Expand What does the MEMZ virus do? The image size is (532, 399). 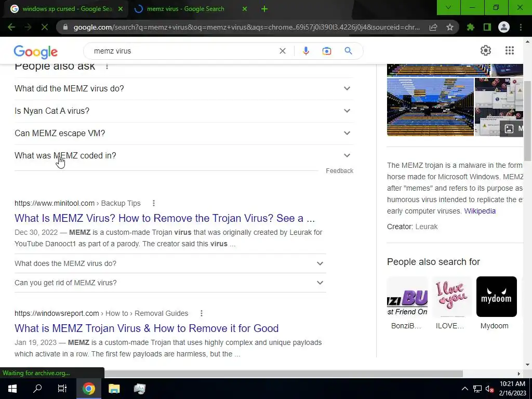[170, 263]
